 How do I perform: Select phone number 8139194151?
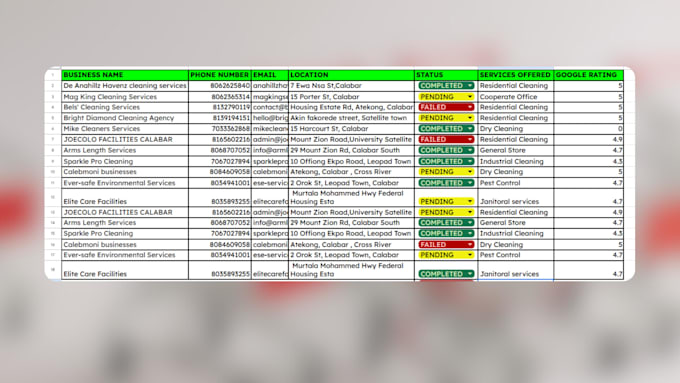220,118
